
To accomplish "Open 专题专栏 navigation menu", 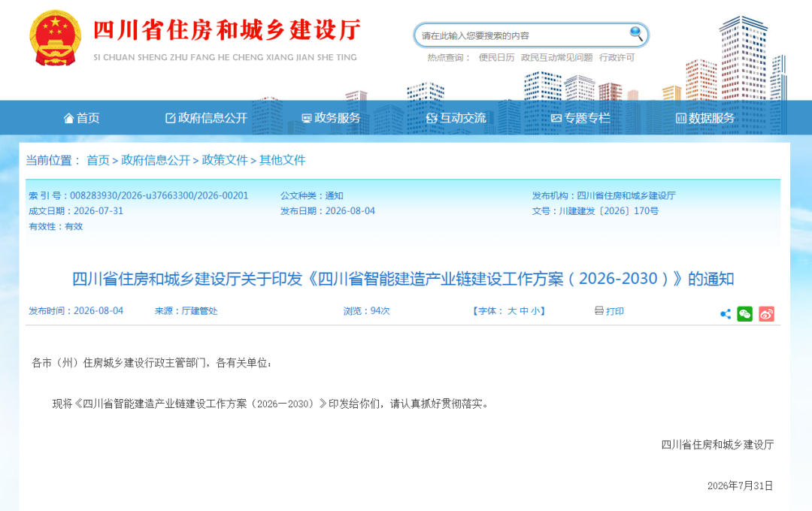I will click(580, 118).
